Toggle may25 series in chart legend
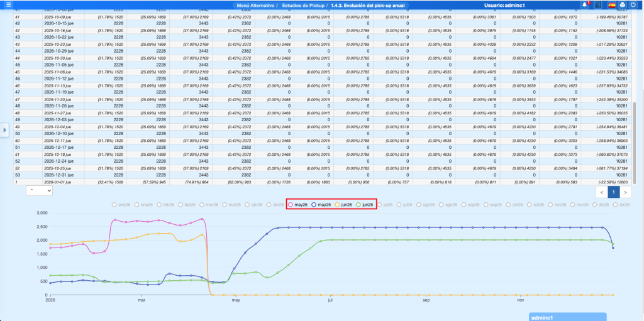This screenshot has width=644, height=321. point(321,205)
